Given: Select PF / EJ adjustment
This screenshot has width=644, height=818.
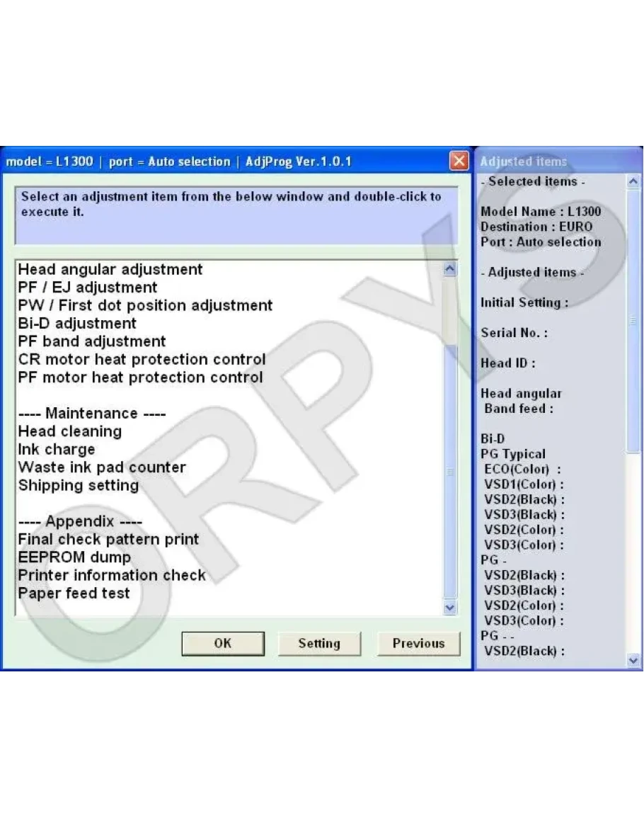Looking at the screenshot, I should coord(87,288).
